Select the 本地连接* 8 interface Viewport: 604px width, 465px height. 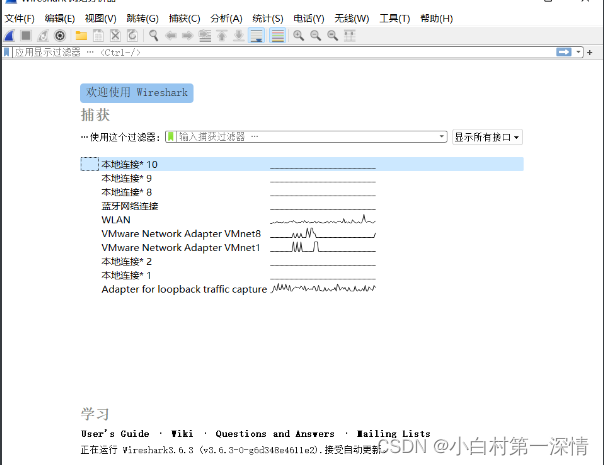(302, 192)
